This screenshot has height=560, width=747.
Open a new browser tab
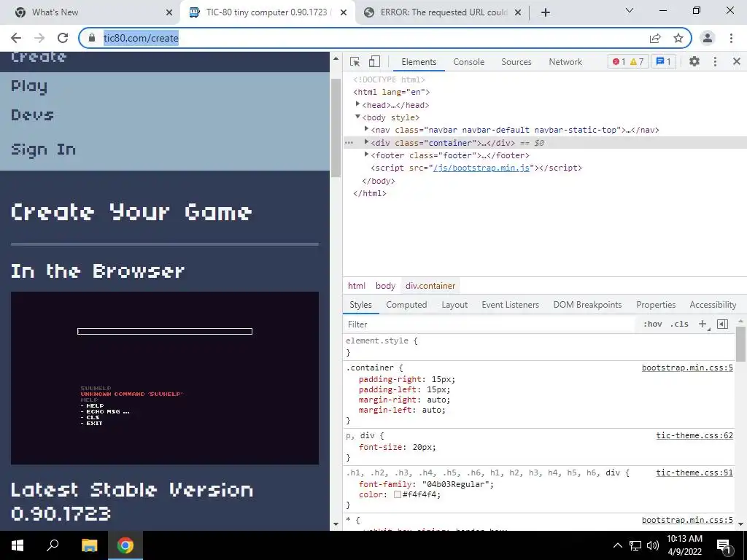point(546,12)
